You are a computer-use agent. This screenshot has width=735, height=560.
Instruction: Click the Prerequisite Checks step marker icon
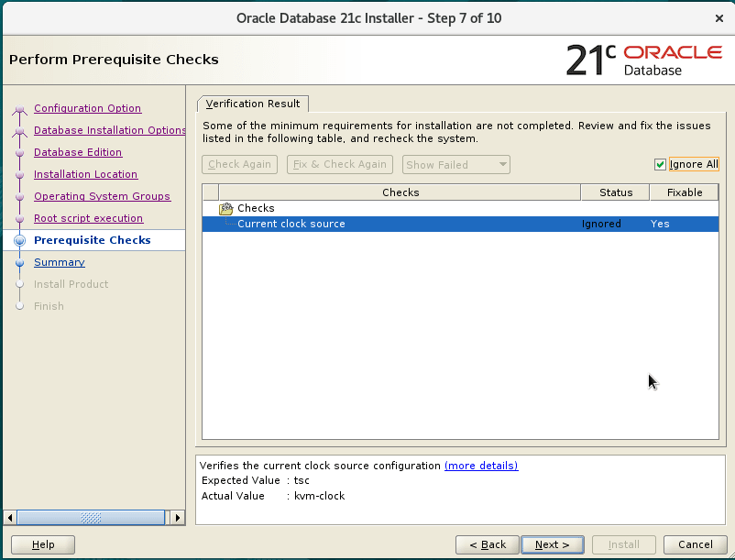click(19, 240)
